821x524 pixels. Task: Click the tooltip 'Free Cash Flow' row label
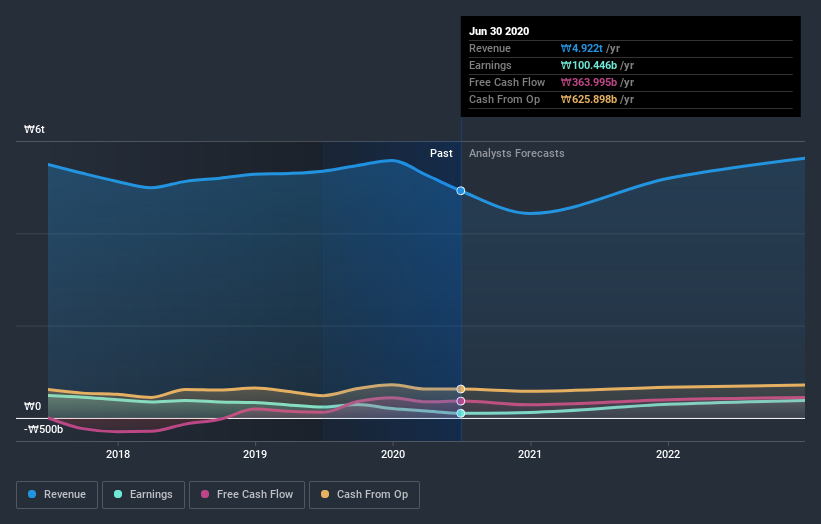click(x=507, y=82)
